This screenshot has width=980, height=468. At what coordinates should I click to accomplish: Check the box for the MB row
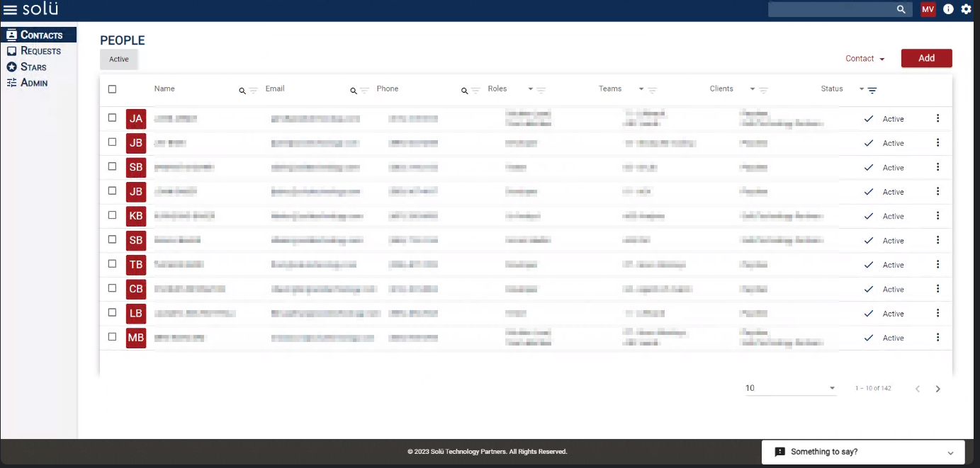(112, 337)
